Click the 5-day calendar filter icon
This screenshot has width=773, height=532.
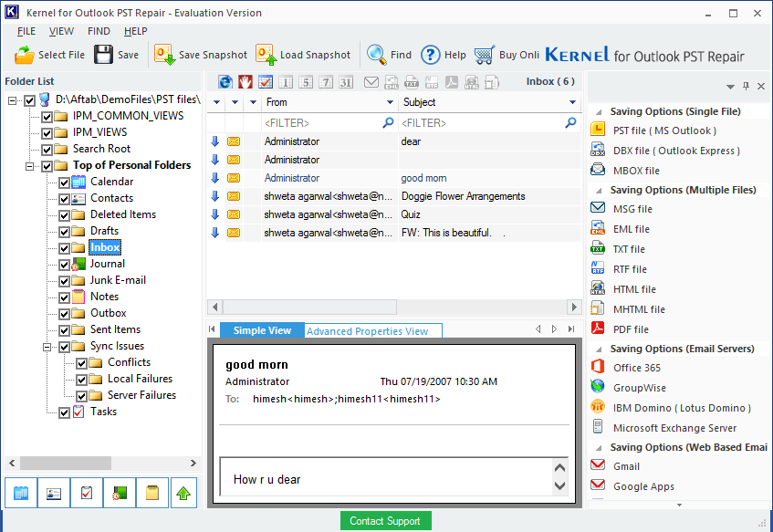click(x=306, y=82)
